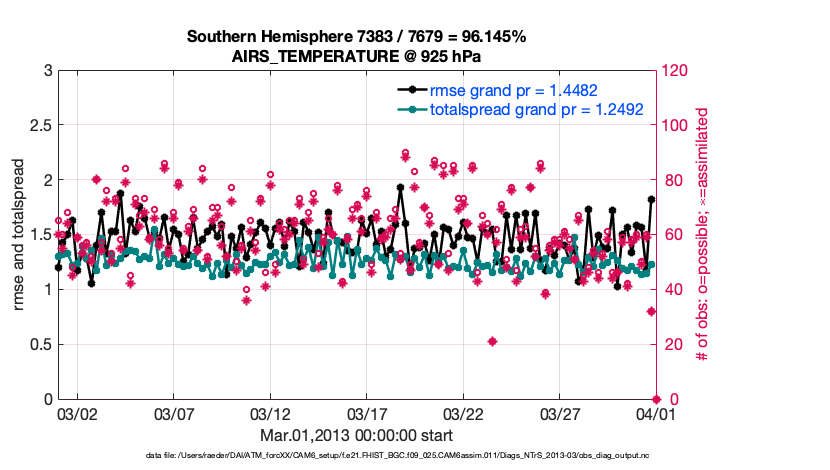Click the 03/02 date tick label
The width and height of the screenshot is (830, 470).
pos(77,413)
